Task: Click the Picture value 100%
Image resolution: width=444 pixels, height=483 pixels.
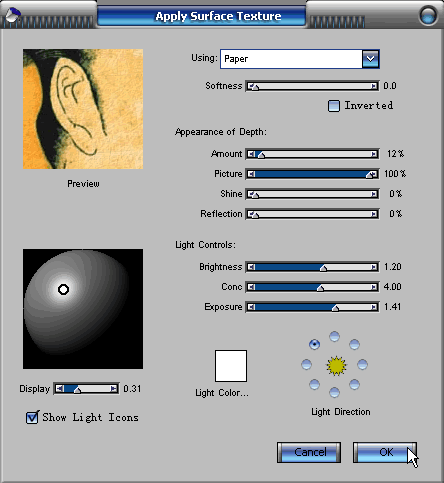Action: coord(395,174)
